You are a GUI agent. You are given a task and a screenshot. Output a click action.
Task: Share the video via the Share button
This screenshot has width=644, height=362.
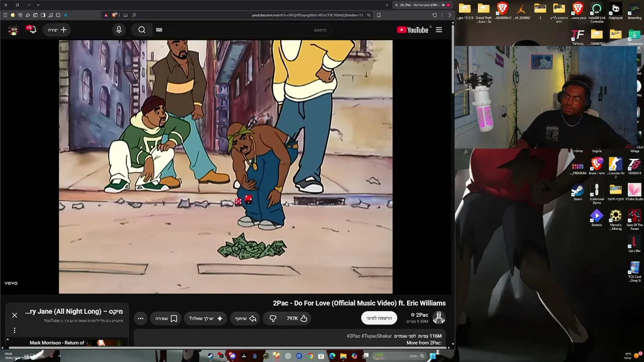pyautogui.click(x=246, y=318)
